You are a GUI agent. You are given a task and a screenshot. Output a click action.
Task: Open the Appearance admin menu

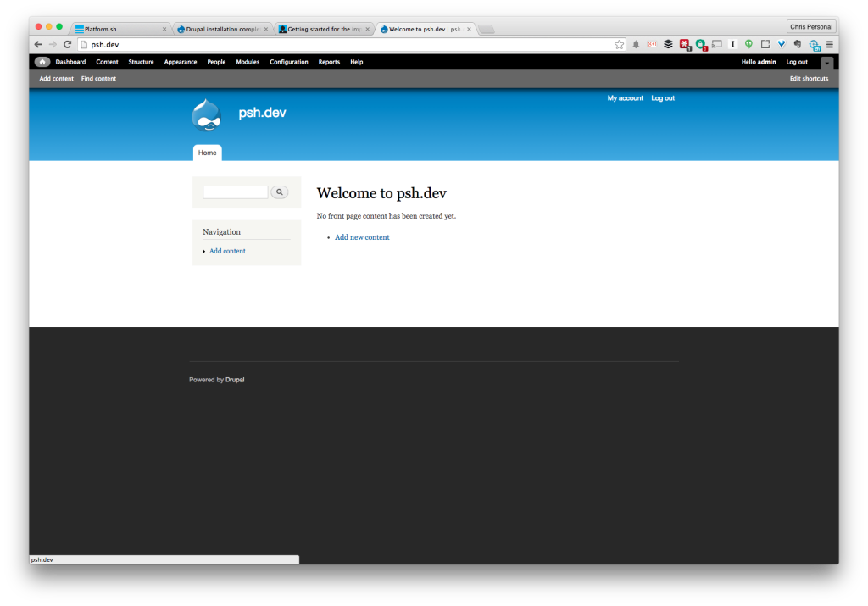coord(181,62)
